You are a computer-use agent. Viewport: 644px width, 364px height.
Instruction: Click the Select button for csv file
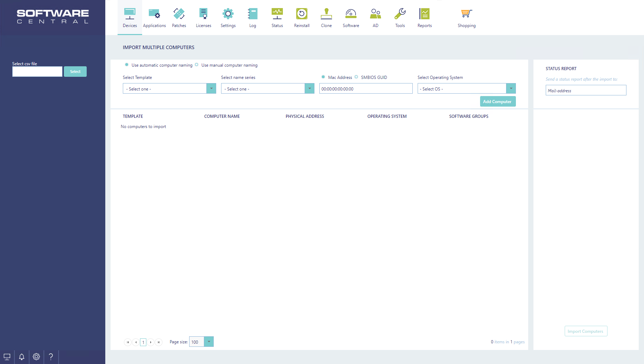[75, 72]
